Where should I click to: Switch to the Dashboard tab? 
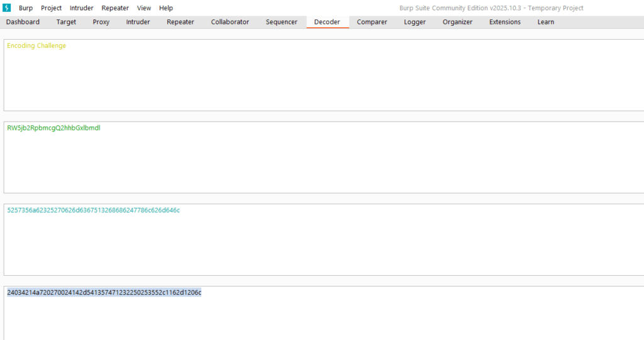(x=23, y=22)
